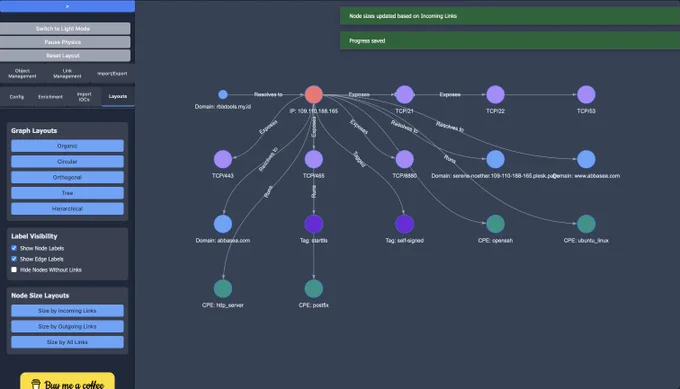
Task: Click the Exposes edge label toward TCP/21
Action: pos(359,95)
